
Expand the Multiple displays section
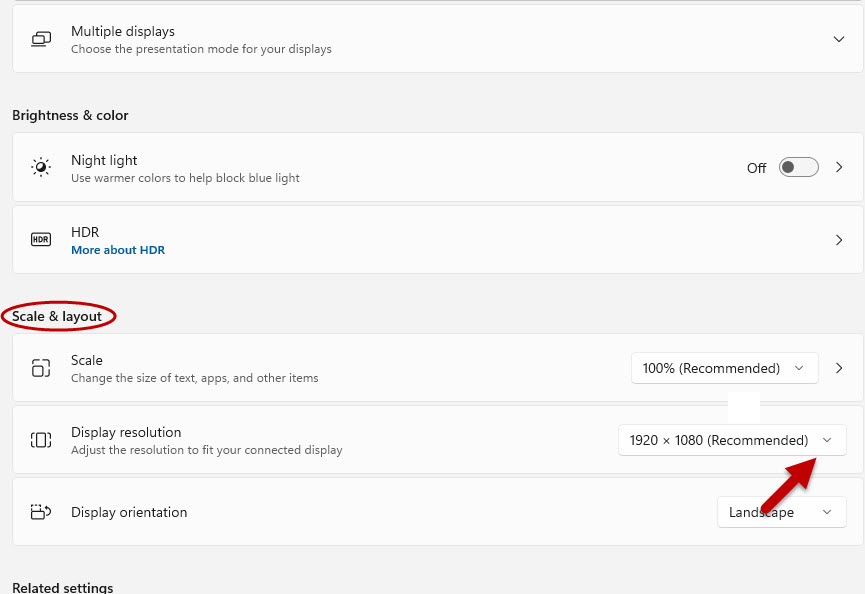coord(839,39)
